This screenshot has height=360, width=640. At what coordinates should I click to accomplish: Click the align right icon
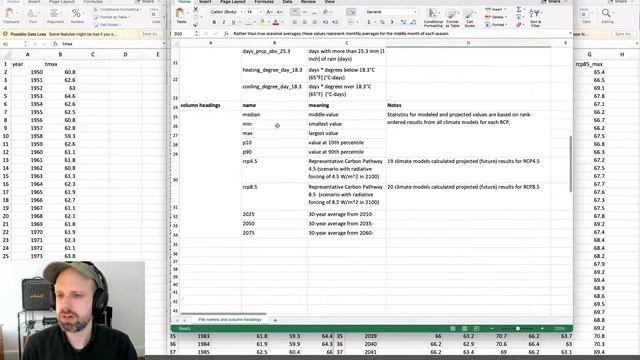(x=314, y=22)
